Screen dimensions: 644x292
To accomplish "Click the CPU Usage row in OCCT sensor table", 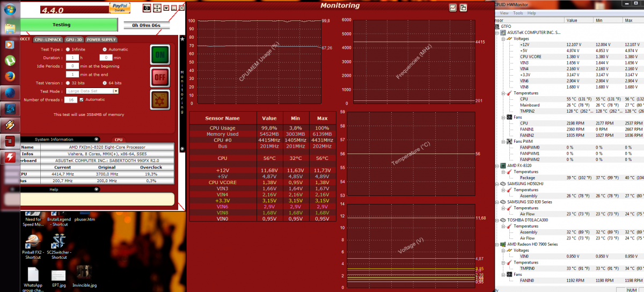I will pyautogui.click(x=264, y=128).
